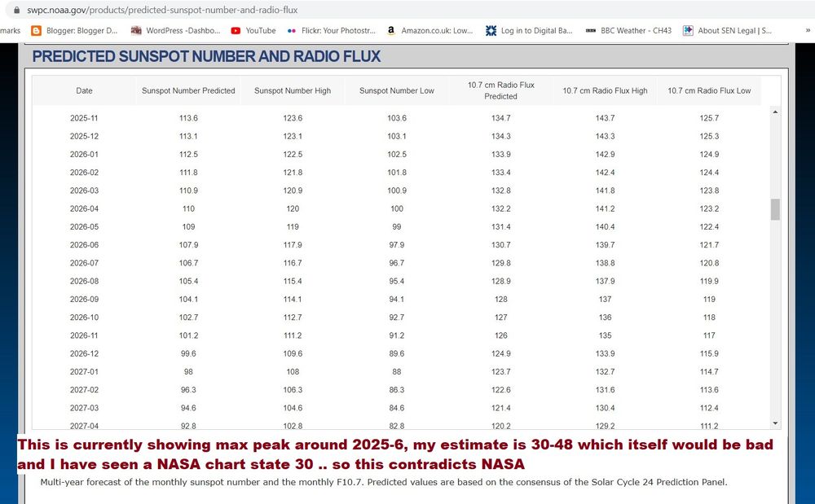Click radio flux high value 141.2
This screenshot has height=504, width=815.
(605, 208)
